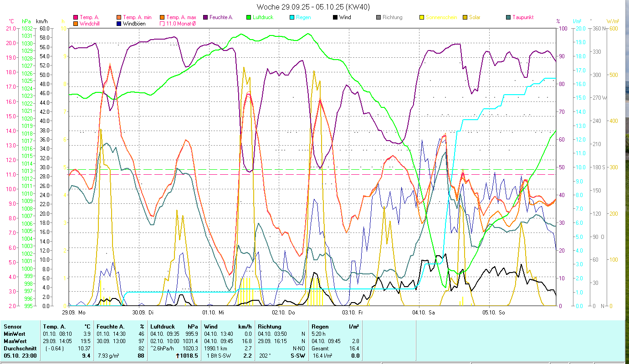The width and height of the screenshot is (629, 364).
Task: Click the 'Windböen' legend label
Action: point(134,23)
